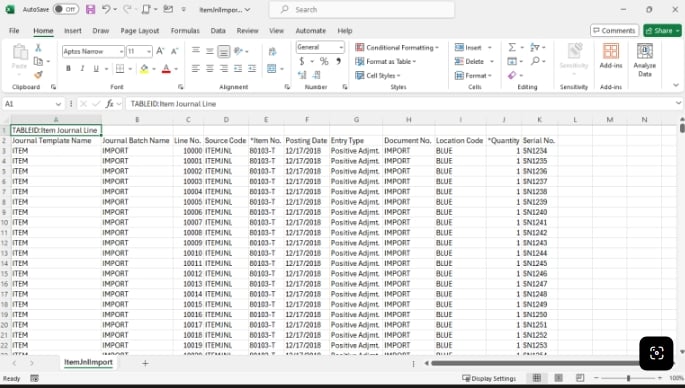Center text horizontally in cell

click(210, 69)
